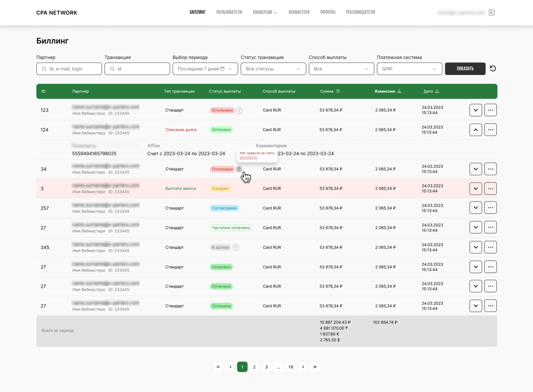The height and width of the screenshot is (392, 533).
Task: Open the filter icon on the Сумма column
Action: (x=338, y=91)
